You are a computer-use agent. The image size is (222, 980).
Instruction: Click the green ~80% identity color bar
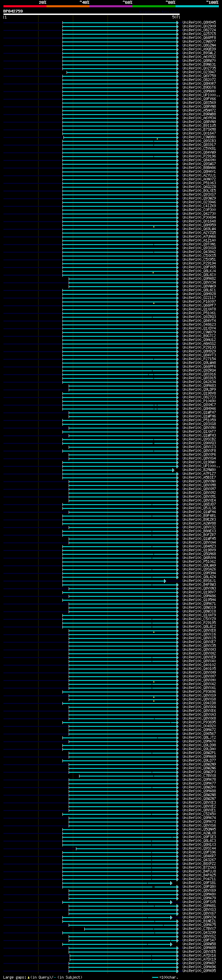[x=154, y=6]
